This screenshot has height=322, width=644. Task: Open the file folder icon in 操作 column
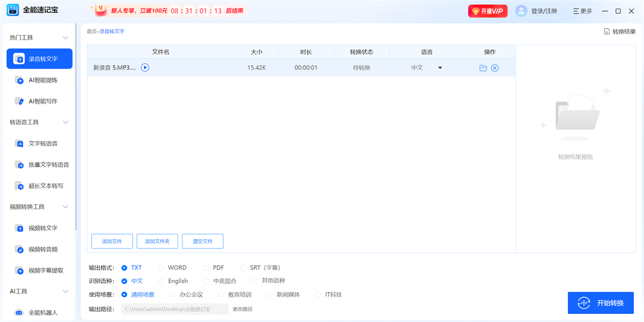tap(483, 68)
